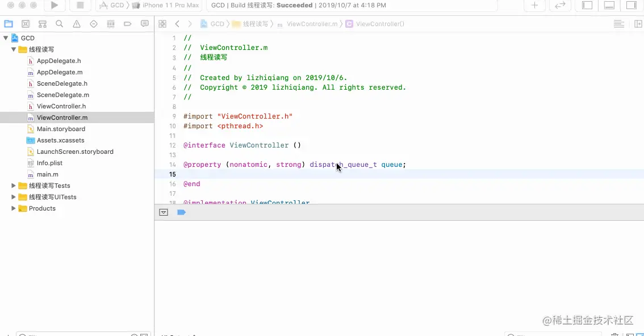Open the Project navigator
644x336 pixels.
coord(9,23)
